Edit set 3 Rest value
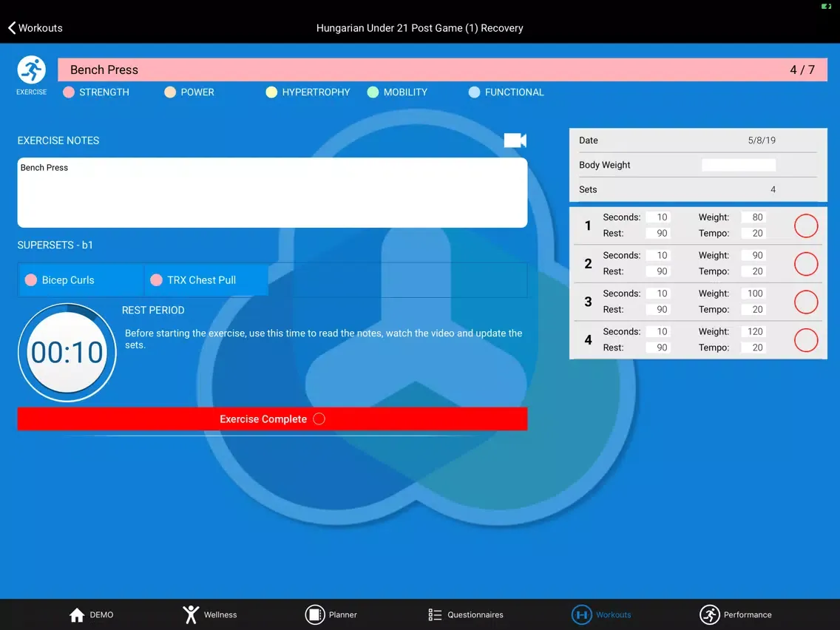This screenshot has height=630, width=840. (658, 309)
